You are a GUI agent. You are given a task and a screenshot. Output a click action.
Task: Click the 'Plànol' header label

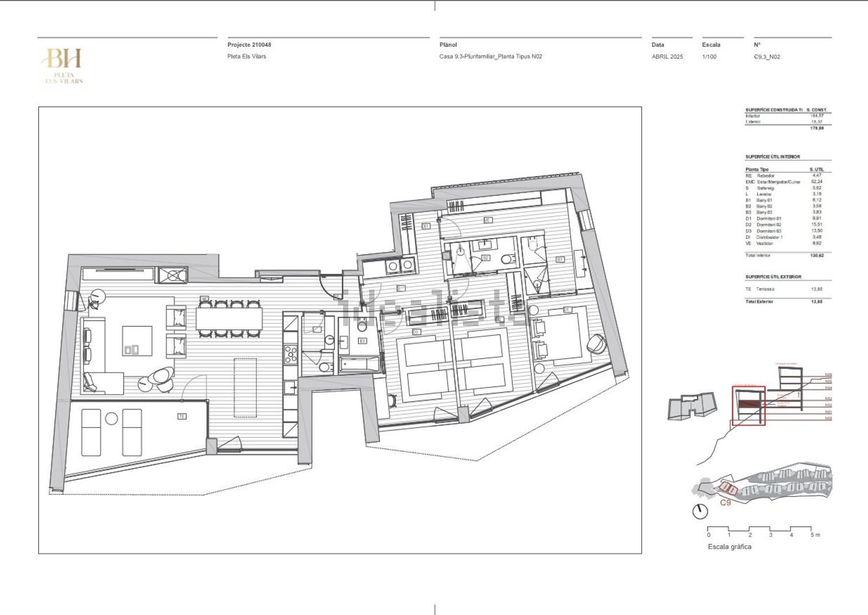click(448, 45)
